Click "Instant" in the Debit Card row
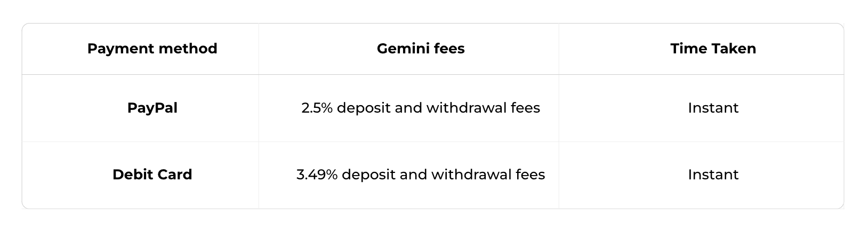Screen dimensions: 868x237 [713, 175]
